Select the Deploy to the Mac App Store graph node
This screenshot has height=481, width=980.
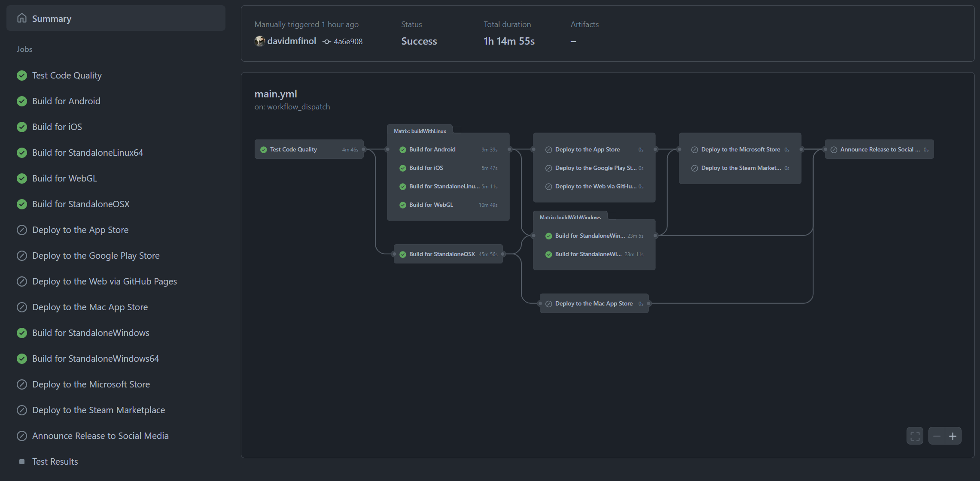point(593,303)
